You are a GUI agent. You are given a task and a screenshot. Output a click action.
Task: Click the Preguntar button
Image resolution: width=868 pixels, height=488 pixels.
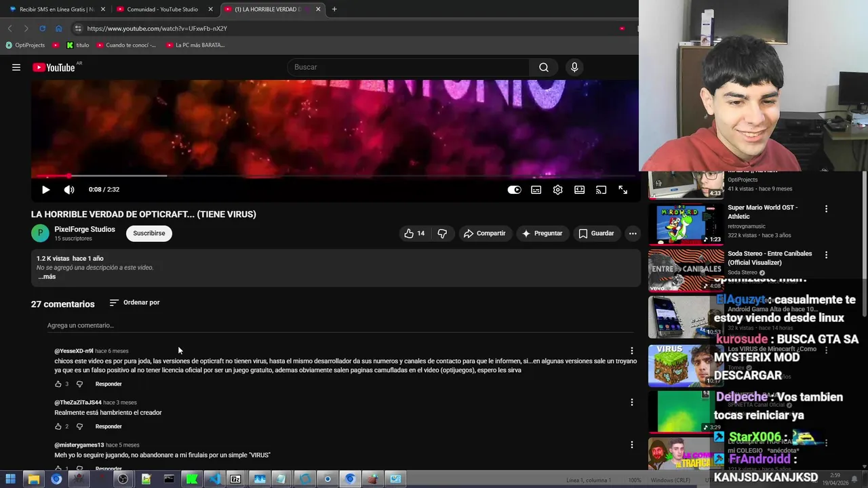pos(542,233)
